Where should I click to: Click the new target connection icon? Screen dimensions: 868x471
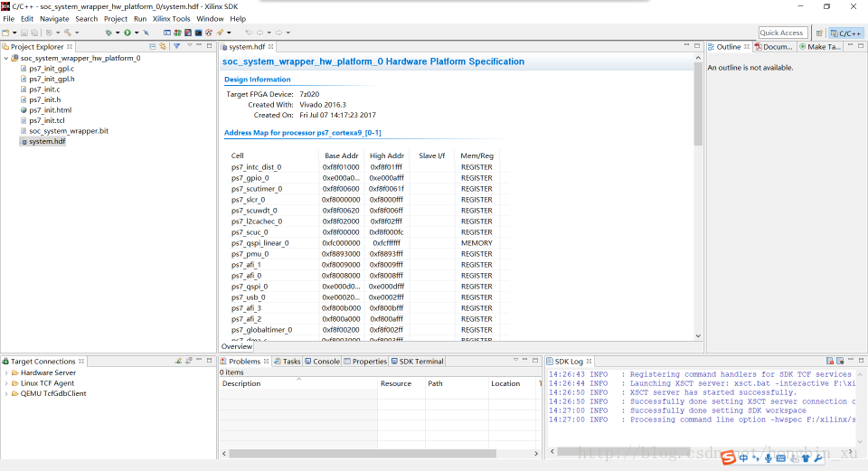pos(178,361)
